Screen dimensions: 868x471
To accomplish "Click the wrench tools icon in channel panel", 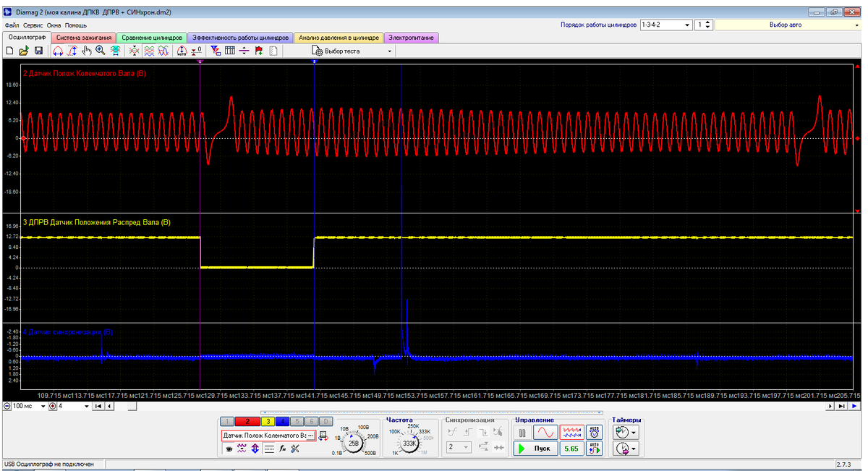I will [295, 449].
